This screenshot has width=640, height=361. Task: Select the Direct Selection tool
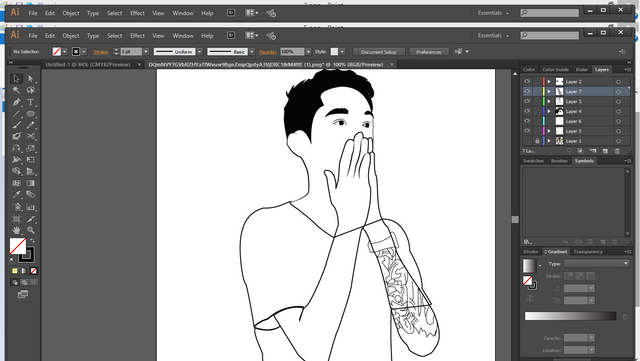[31, 78]
